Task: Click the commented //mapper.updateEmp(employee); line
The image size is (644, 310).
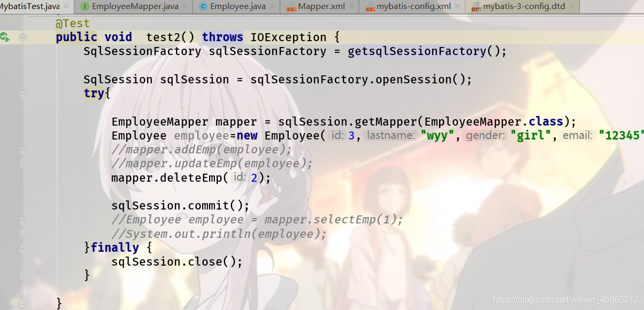Action: tap(212, 163)
